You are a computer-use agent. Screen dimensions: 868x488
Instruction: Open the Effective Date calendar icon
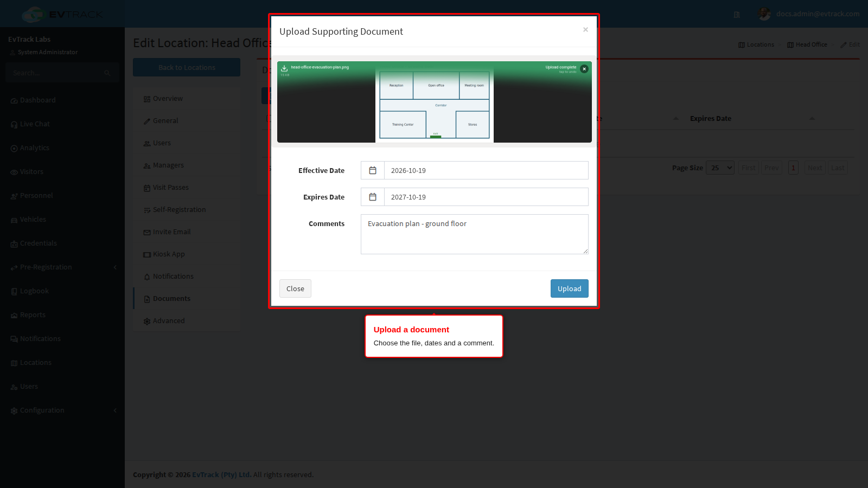click(x=373, y=170)
